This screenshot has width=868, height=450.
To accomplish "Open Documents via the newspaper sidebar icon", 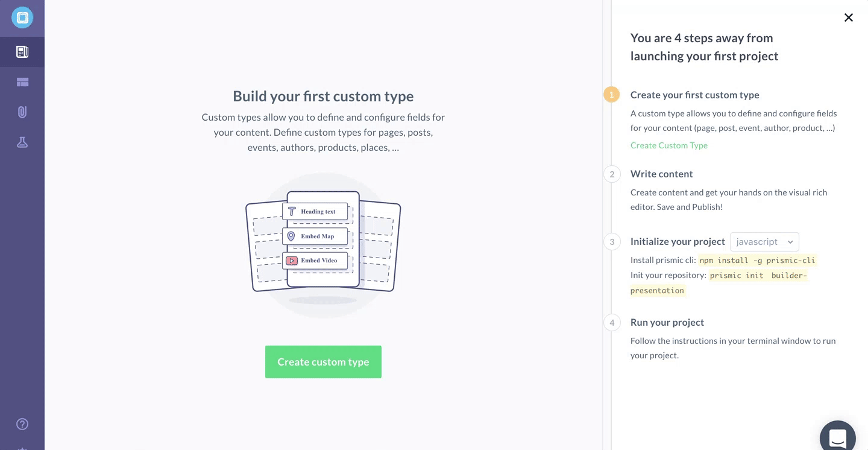I will tap(22, 51).
